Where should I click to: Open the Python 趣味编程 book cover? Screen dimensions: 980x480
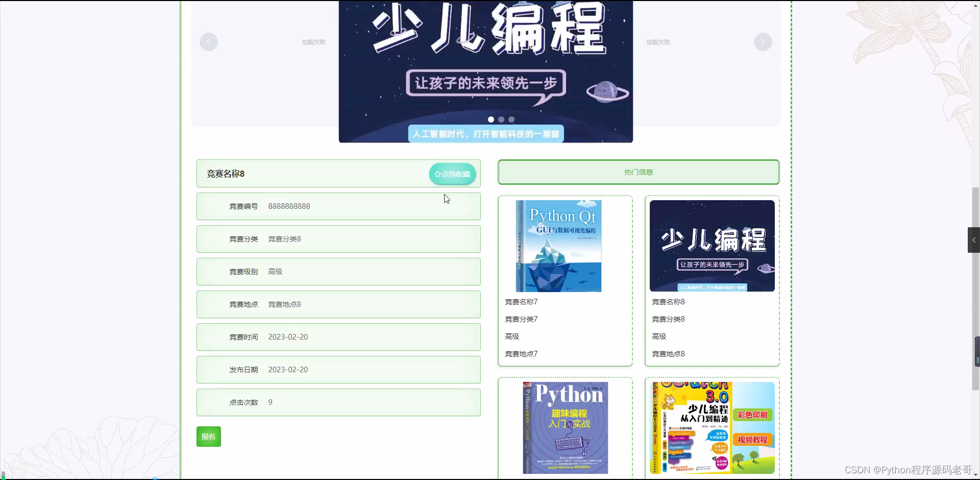[565, 427]
